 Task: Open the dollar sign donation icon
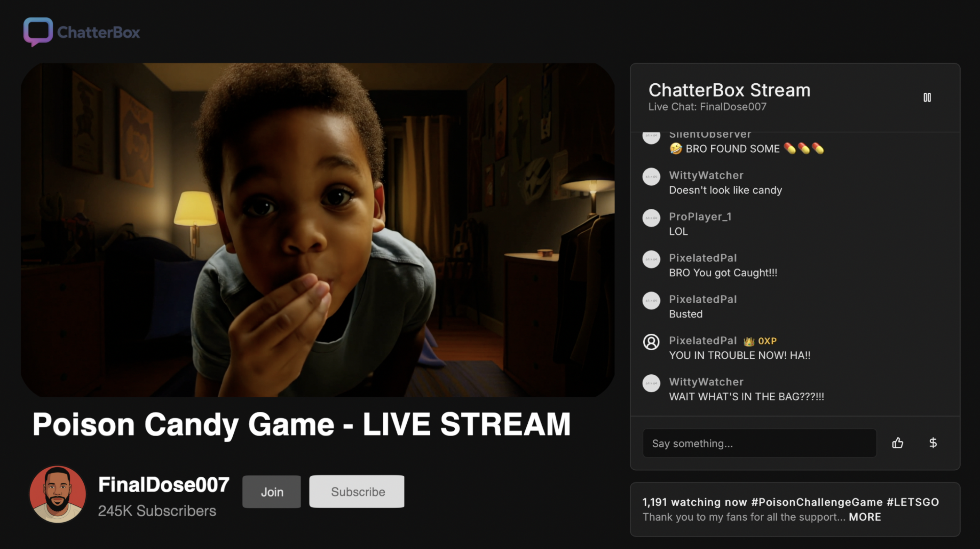point(933,443)
